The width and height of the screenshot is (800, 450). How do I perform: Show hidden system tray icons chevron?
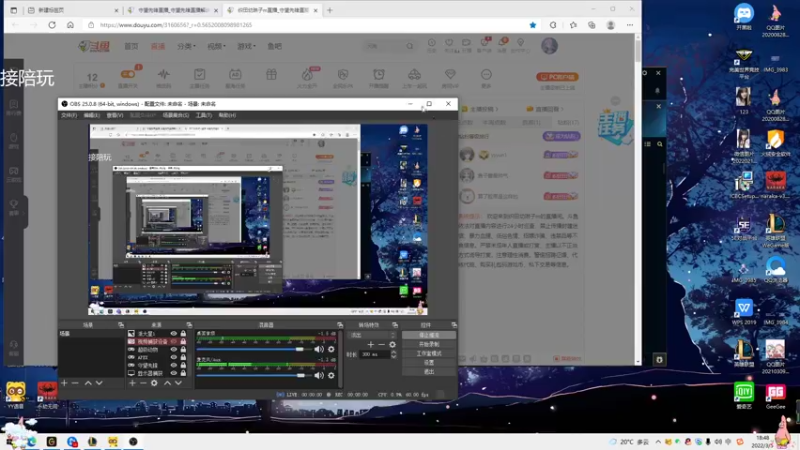click(x=658, y=442)
